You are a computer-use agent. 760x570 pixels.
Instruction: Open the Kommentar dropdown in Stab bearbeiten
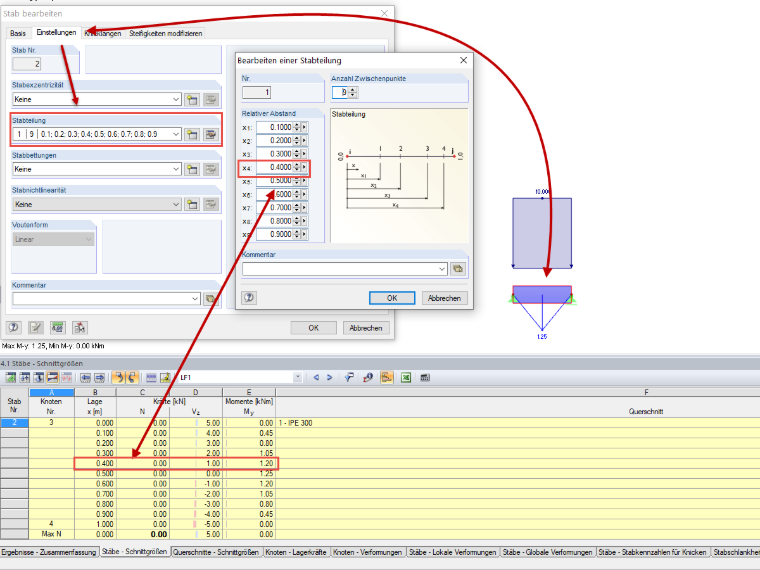click(x=195, y=299)
